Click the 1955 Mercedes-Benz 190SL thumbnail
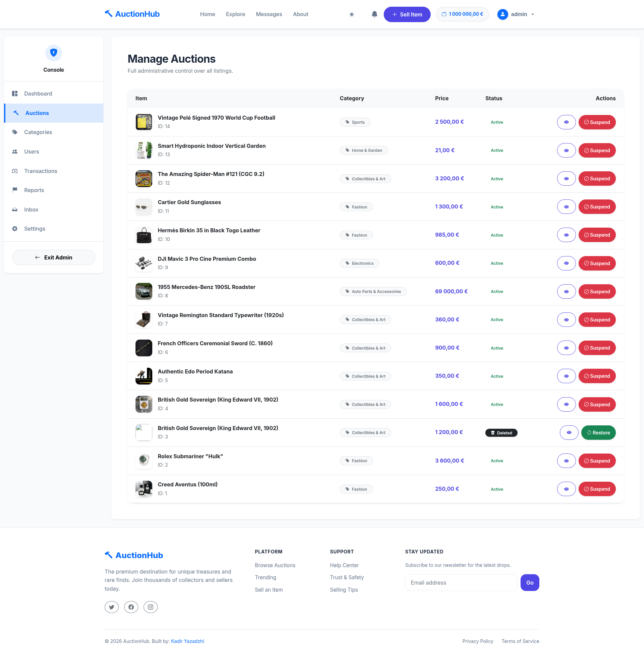Image resolution: width=644 pixels, height=656 pixels. [x=144, y=291]
